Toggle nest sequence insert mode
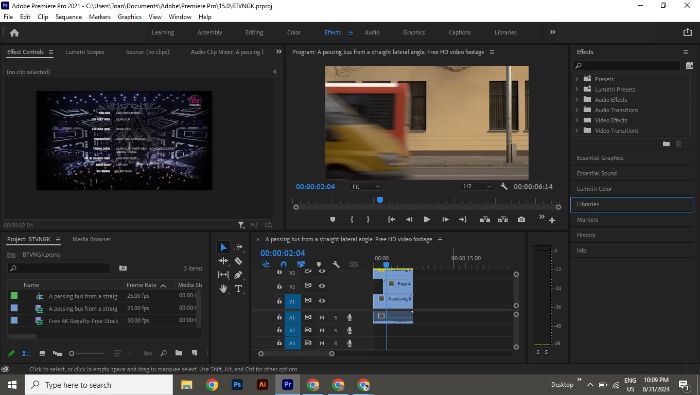This screenshot has height=395, width=700. 266,265
